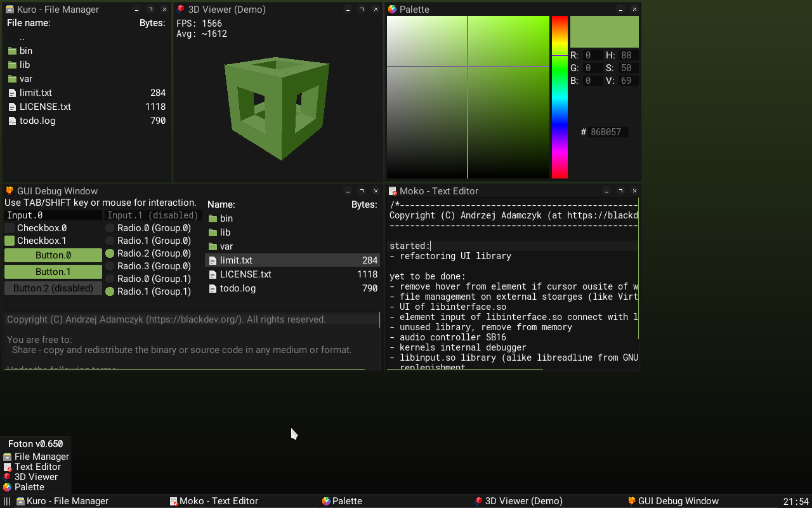Click the rotating green cube in 3D Viewer
This screenshot has height=508, width=812.
pyautogui.click(x=277, y=108)
